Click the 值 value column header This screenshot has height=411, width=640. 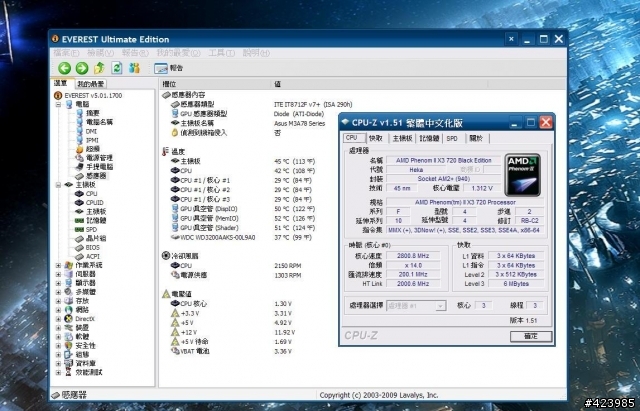(x=380, y=84)
